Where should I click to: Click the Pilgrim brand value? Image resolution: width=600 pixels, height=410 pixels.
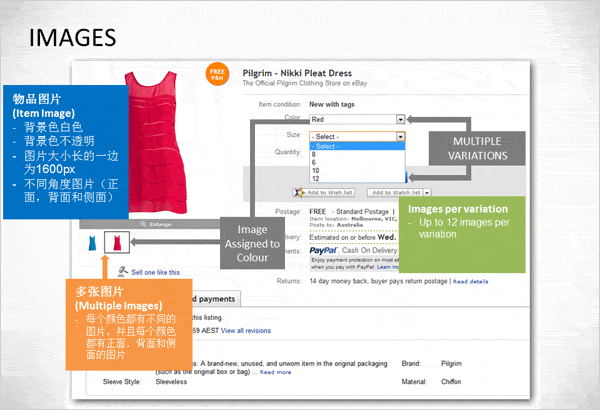click(451, 363)
